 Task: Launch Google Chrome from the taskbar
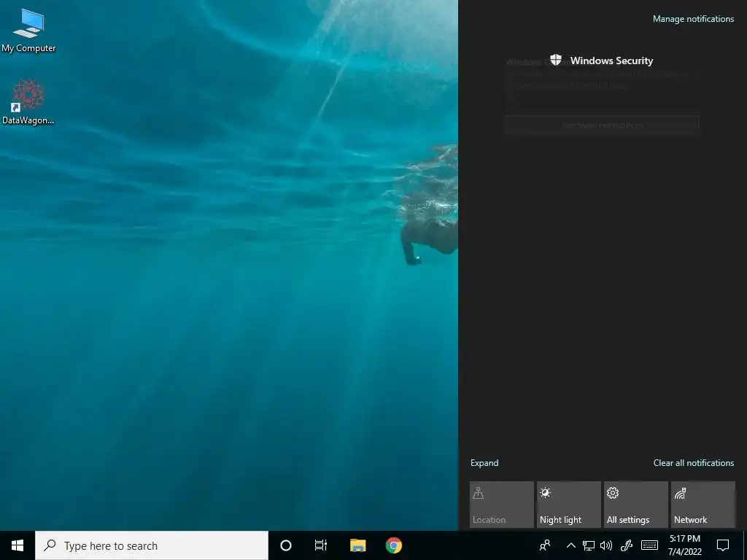click(x=393, y=545)
